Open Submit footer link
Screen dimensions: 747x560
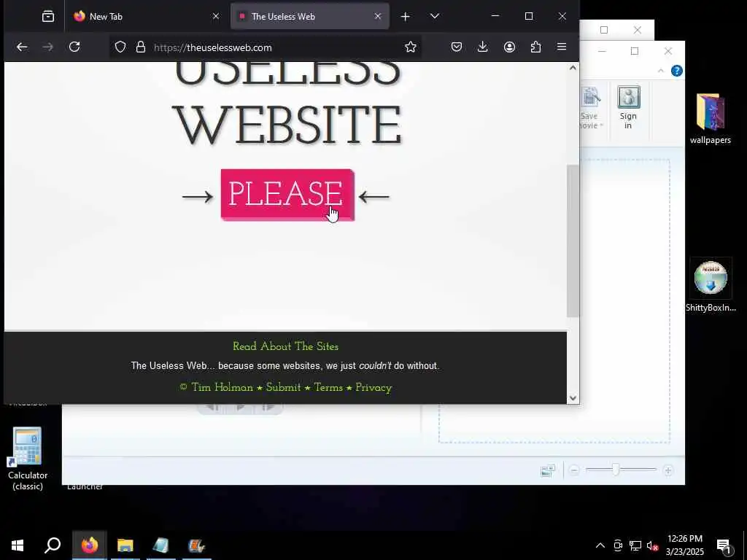point(283,387)
